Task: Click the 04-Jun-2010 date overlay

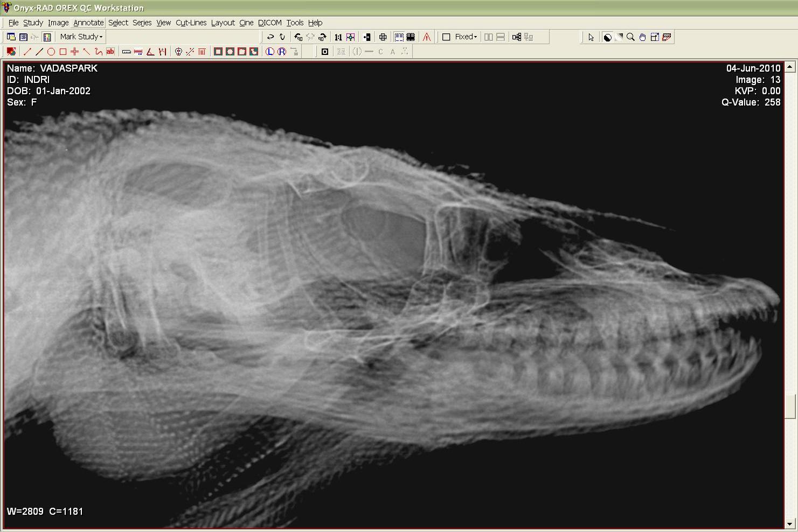Action: (x=753, y=68)
